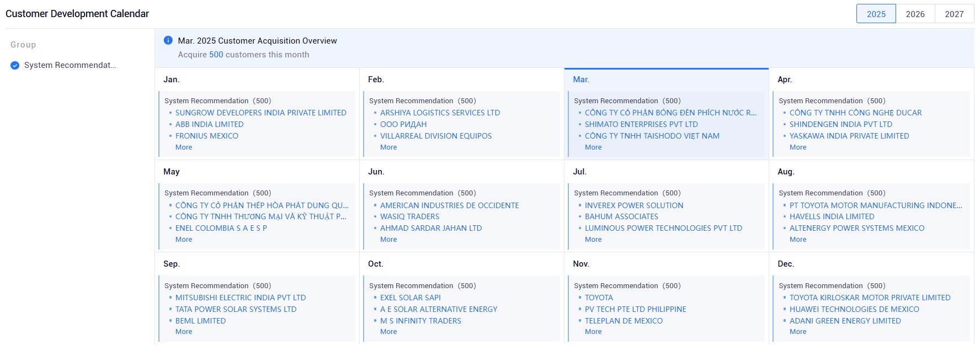Viewport: 980px width, 350px height.
Task: Expand More customers in September
Action: (x=184, y=332)
